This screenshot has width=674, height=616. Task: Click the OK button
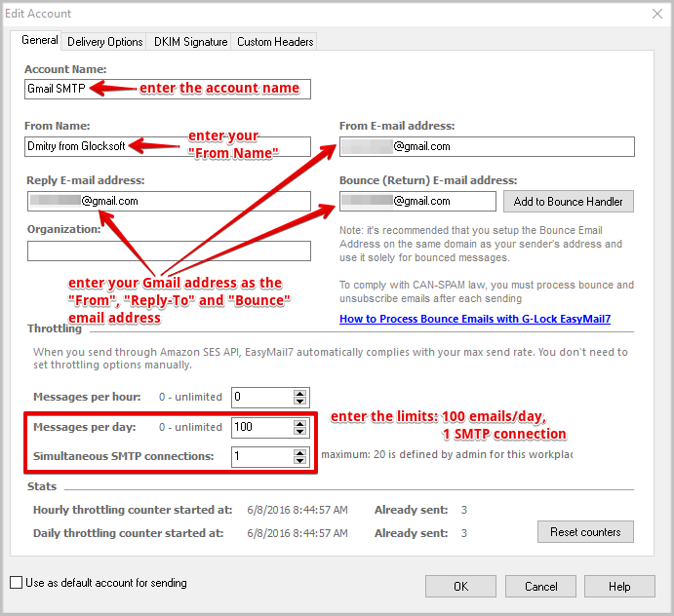click(461, 586)
